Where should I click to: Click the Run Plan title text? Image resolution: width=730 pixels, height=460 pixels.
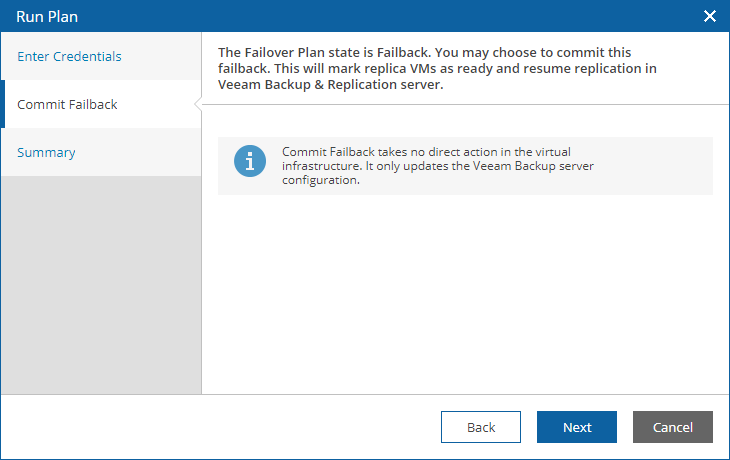pyautogui.click(x=47, y=17)
